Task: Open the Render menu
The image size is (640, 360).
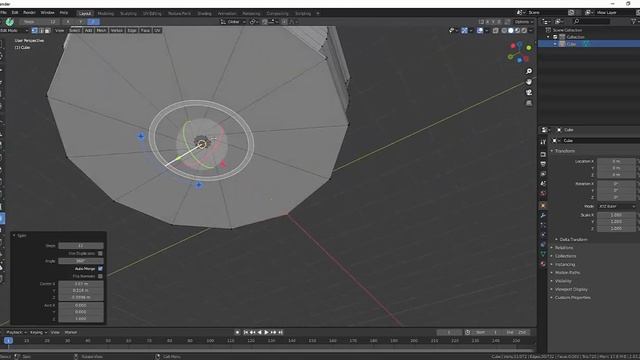Action: point(29,13)
